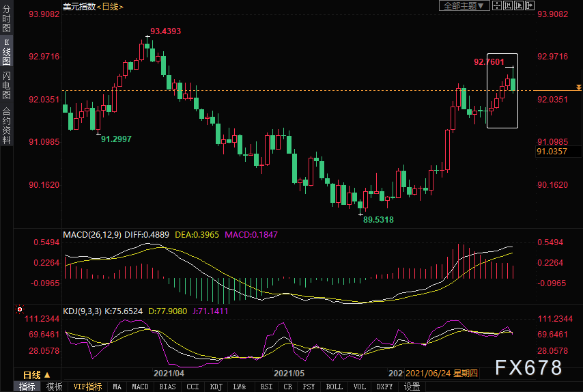Switch to the 模板 templates tab
The width and height of the screenshot is (583, 392).
coord(55,387)
